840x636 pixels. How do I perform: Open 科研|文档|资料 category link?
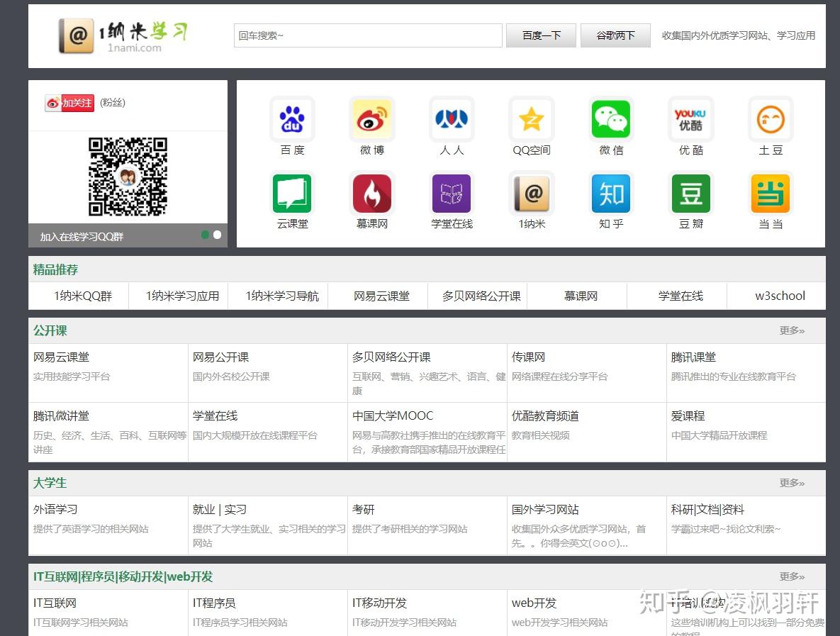pyautogui.click(x=707, y=510)
